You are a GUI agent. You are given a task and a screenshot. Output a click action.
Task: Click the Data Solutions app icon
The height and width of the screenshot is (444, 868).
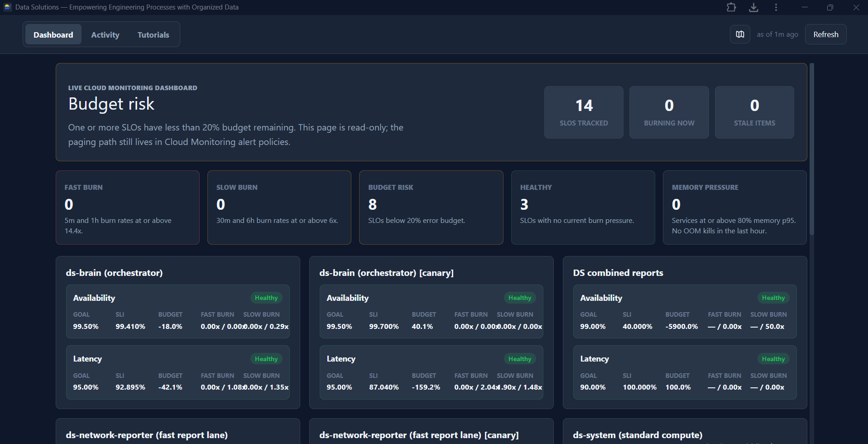click(7, 7)
